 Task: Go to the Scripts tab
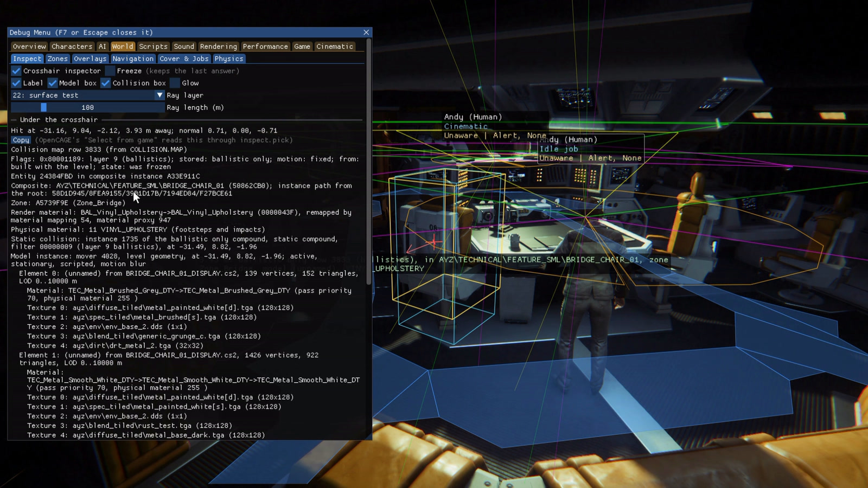pos(154,47)
